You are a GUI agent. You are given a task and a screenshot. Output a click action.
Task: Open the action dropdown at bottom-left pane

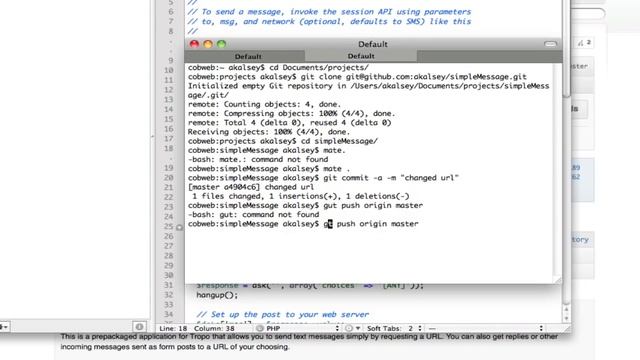click(4, 327)
